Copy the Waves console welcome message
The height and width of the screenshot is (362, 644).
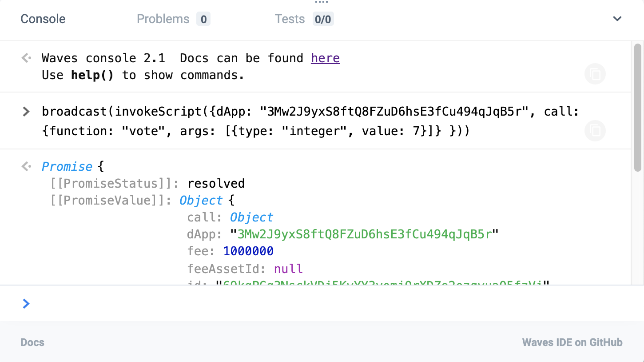coord(595,74)
